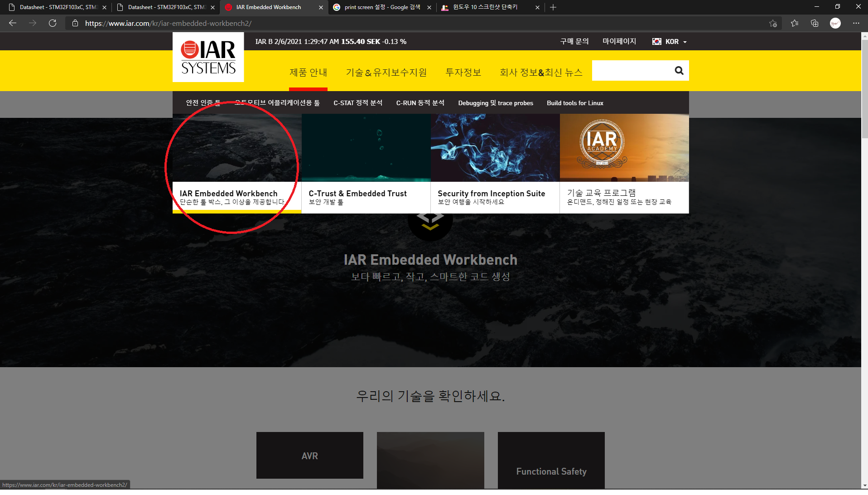
Task: Open 안전 인증 툴 submenu item
Action: (203, 103)
